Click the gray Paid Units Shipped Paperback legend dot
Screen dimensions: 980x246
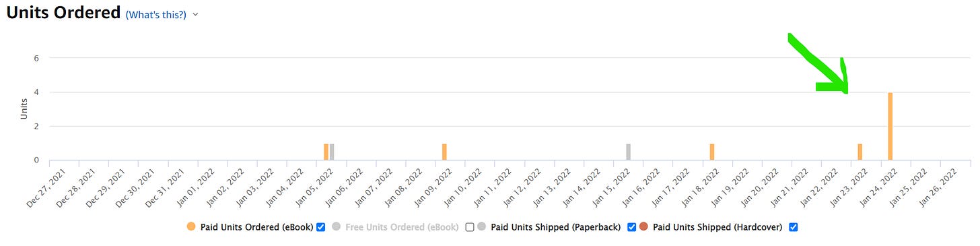[x=481, y=227]
